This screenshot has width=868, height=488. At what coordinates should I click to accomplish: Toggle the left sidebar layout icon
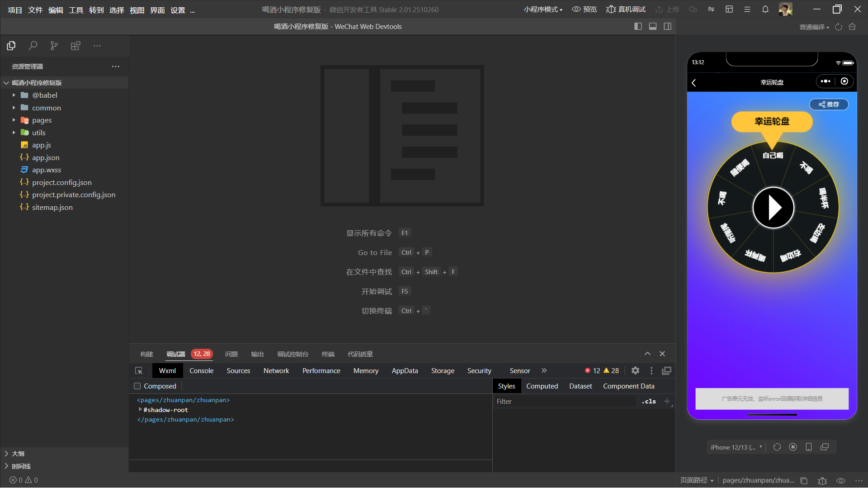(x=638, y=27)
